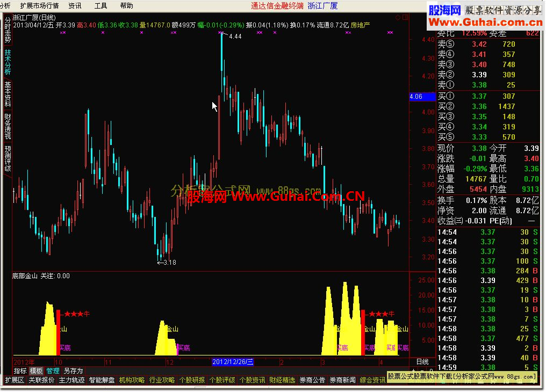The image size is (546, 392).
Task: Click the 4.44 high price annotation
Action: point(235,36)
